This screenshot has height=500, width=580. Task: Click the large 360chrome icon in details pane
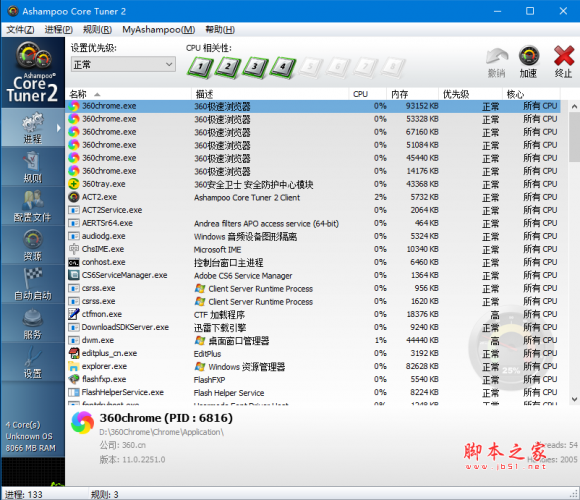pos(82,422)
